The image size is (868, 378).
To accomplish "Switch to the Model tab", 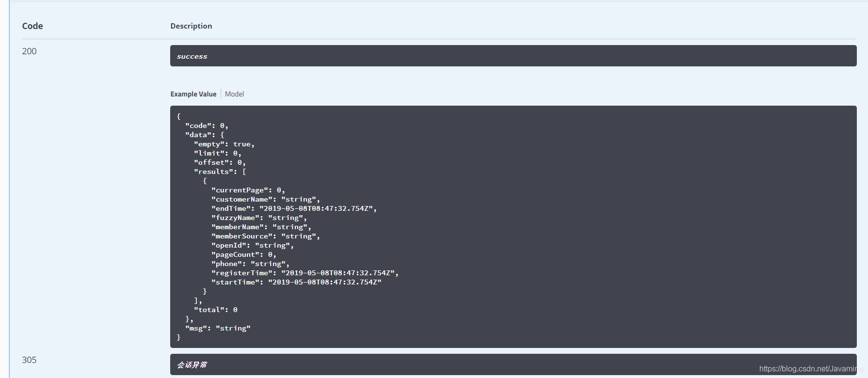I will click(x=234, y=94).
